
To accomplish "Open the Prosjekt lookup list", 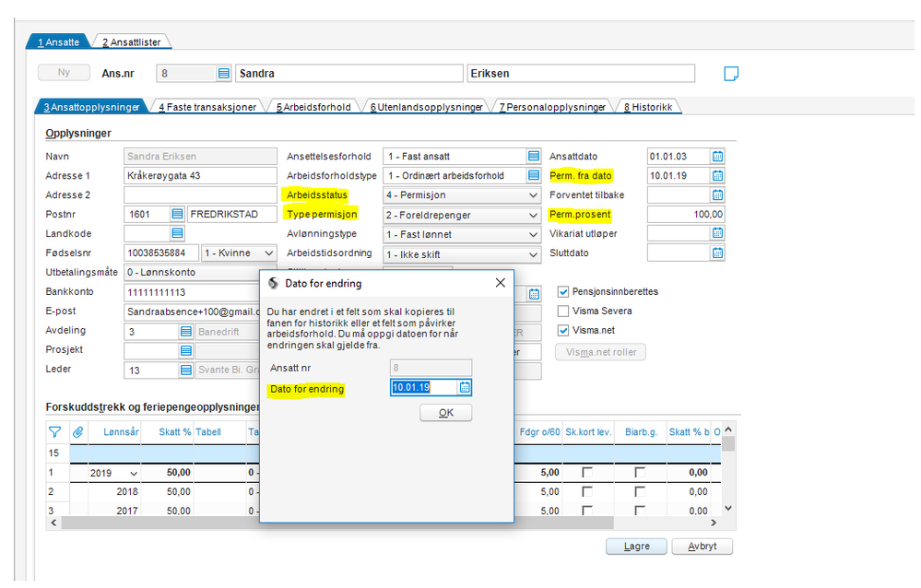I will pyautogui.click(x=185, y=351).
